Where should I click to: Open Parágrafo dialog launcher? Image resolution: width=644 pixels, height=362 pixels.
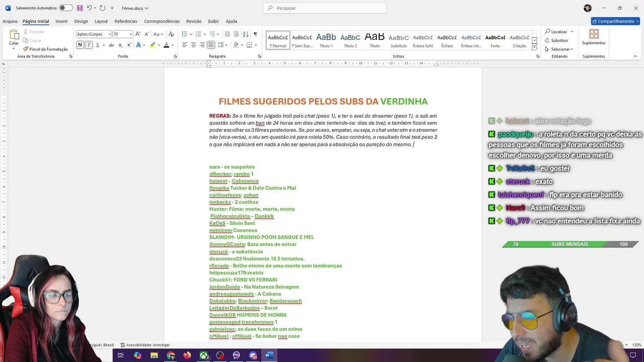pyautogui.click(x=259, y=56)
